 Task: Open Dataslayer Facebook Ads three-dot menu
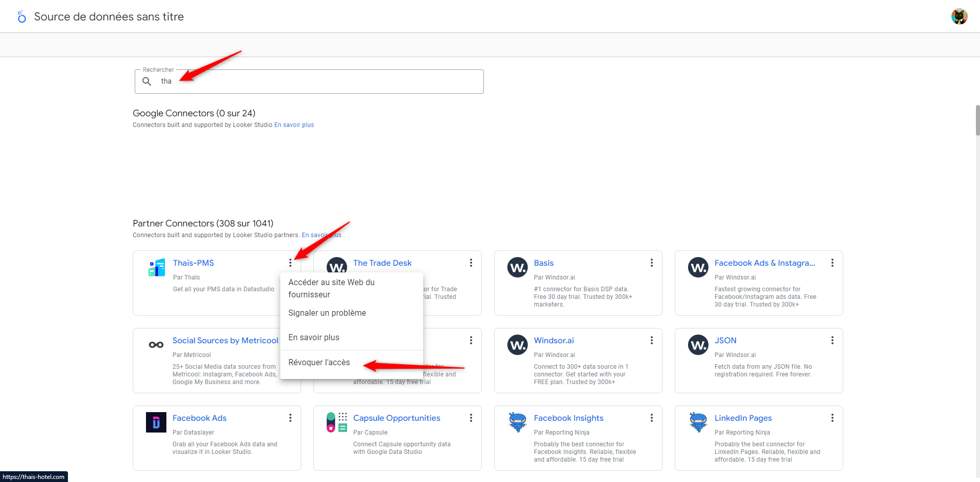point(290,418)
